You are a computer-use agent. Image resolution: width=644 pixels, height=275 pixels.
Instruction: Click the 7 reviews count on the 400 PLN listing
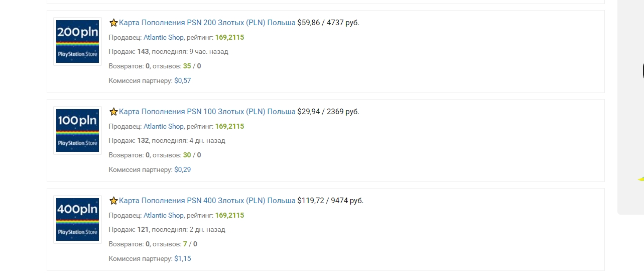pos(185,244)
